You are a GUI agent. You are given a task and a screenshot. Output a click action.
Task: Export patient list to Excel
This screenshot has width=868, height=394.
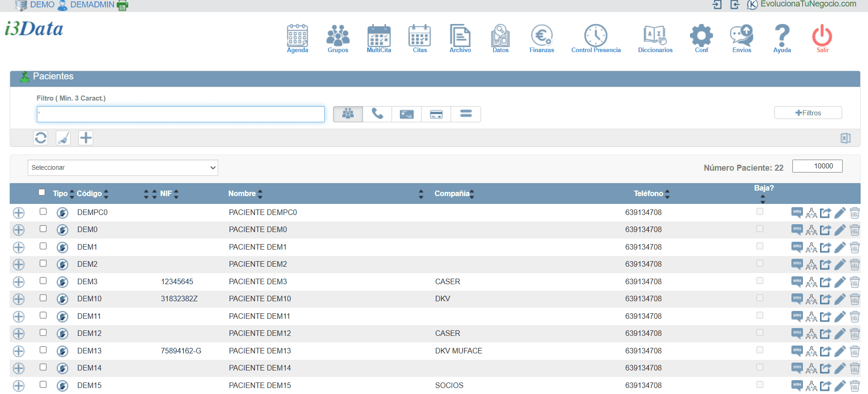coord(845,138)
